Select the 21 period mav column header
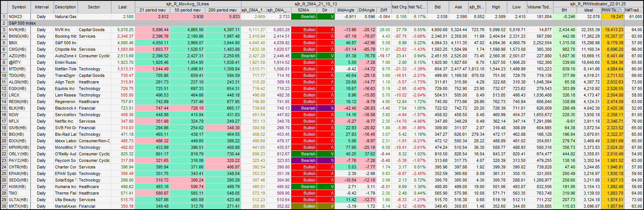Viewport: 644px width, 210px height. tap(153, 10)
